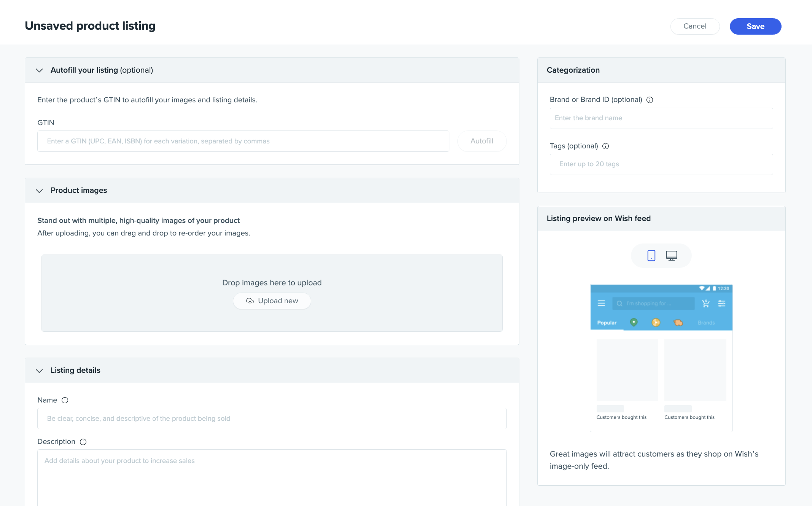
Task: Click the hamburger menu icon in preview
Action: point(601,304)
